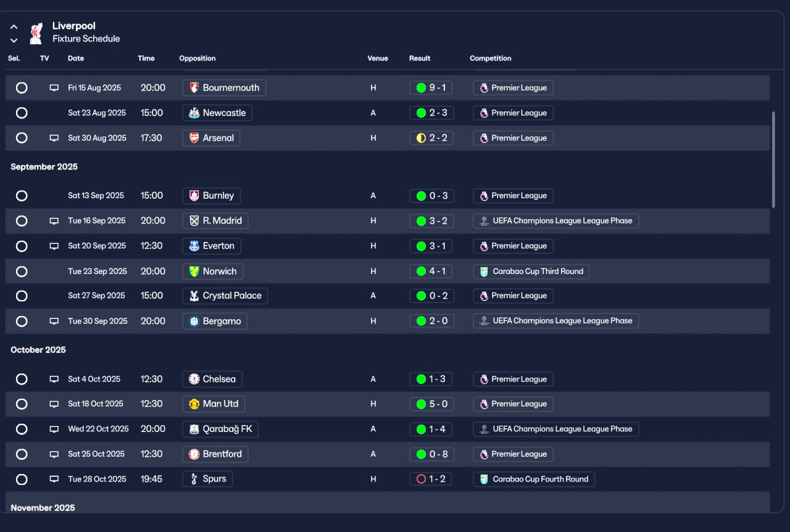Click the Venue column header
The width and height of the screenshot is (790, 532).
(378, 59)
